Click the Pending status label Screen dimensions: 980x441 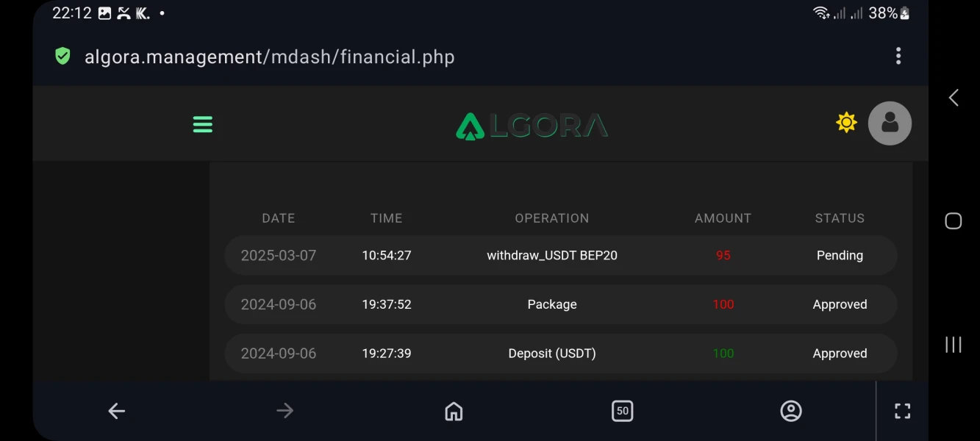pos(840,256)
